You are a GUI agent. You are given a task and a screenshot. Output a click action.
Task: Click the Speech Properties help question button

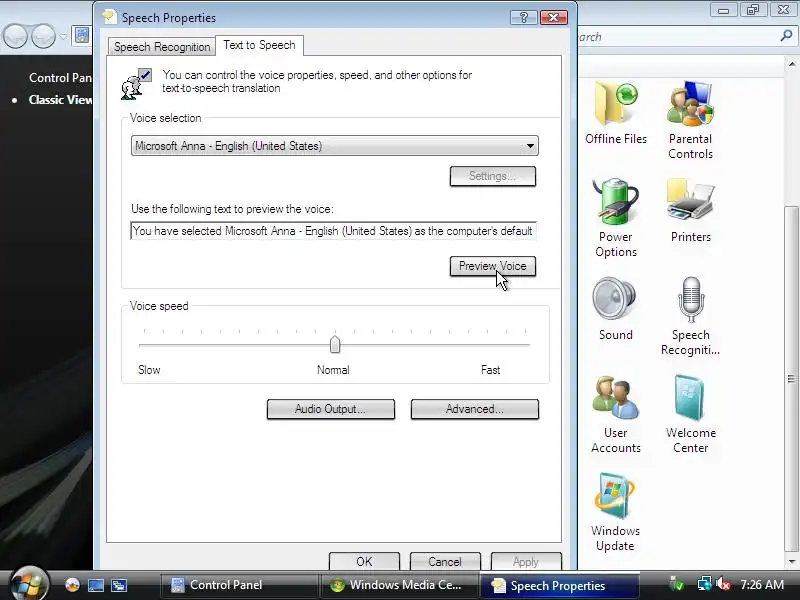pos(523,17)
